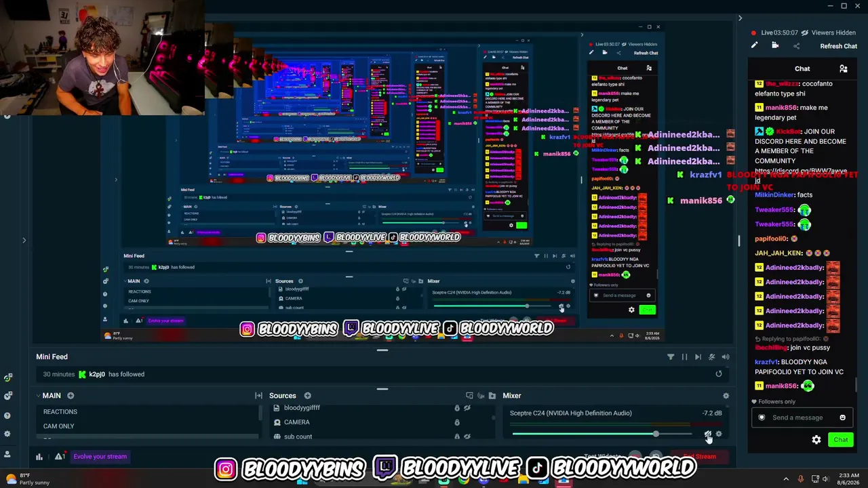Screen dimensions: 868x488
Task: Open settings gear for Sceptre C24 audio
Action: [x=719, y=434]
